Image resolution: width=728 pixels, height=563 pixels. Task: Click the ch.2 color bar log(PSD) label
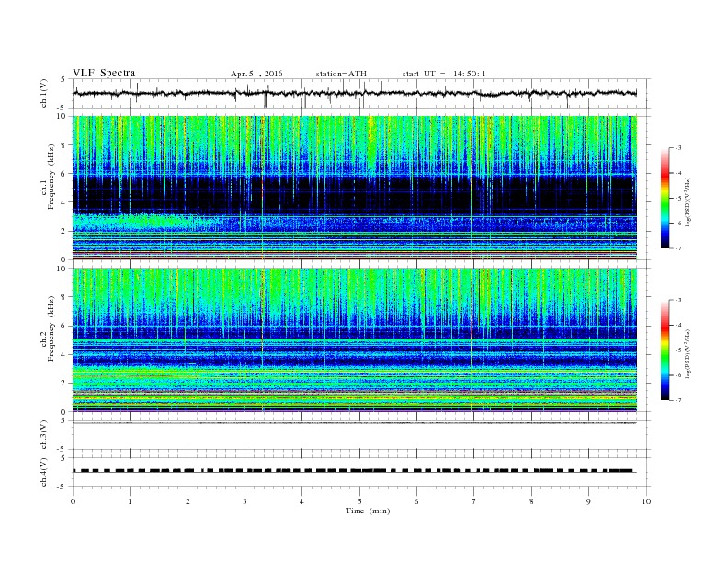point(688,353)
